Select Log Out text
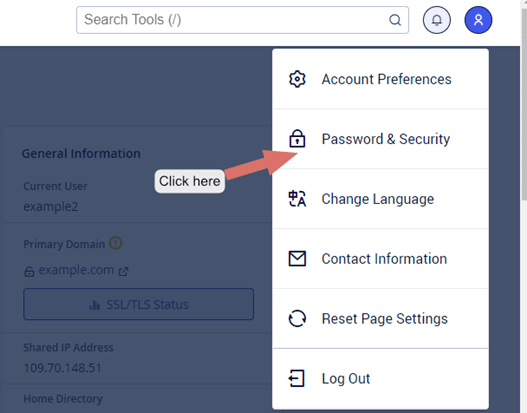The image size is (527, 413). [346, 379]
